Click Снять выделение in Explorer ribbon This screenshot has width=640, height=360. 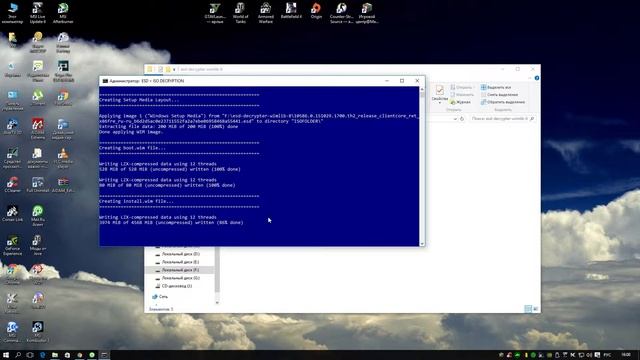coord(499,95)
